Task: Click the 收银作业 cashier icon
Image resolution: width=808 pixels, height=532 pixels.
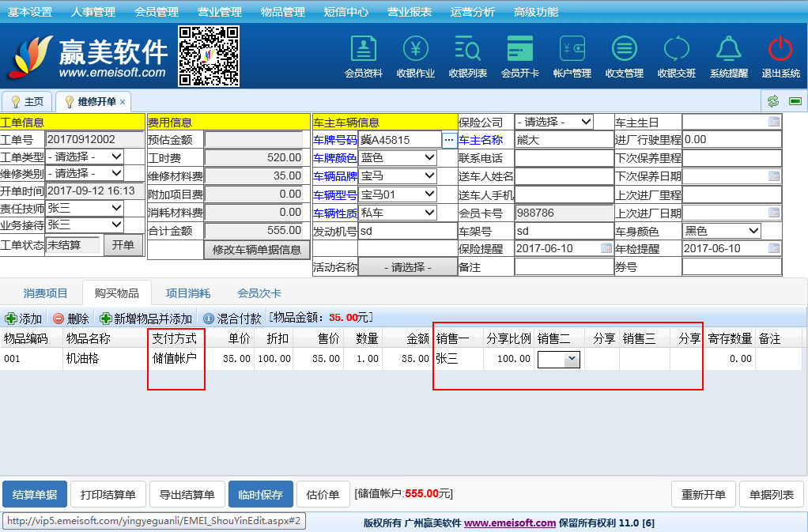Action: pos(416,50)
